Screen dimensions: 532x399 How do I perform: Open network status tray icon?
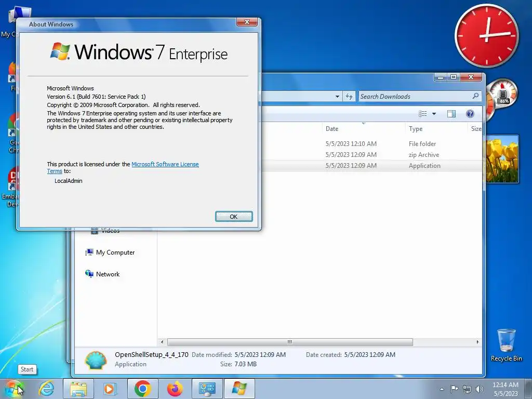pos(467,389)
